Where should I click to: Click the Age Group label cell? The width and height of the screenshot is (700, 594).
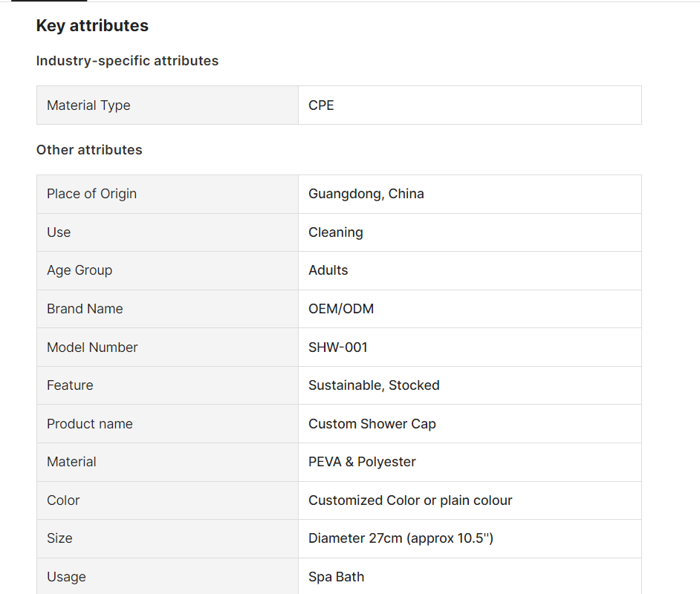point(167,271)
